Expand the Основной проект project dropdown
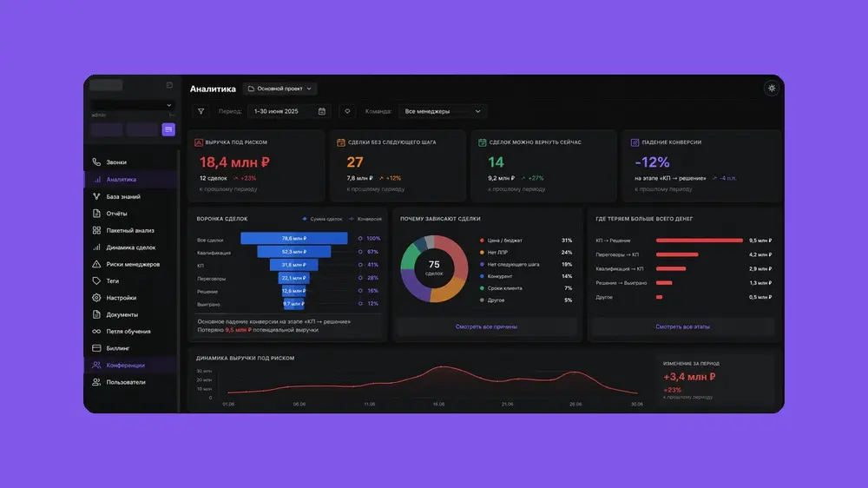Image resolution: width=868 pixels, height=488 pixels. click(279, 89)
